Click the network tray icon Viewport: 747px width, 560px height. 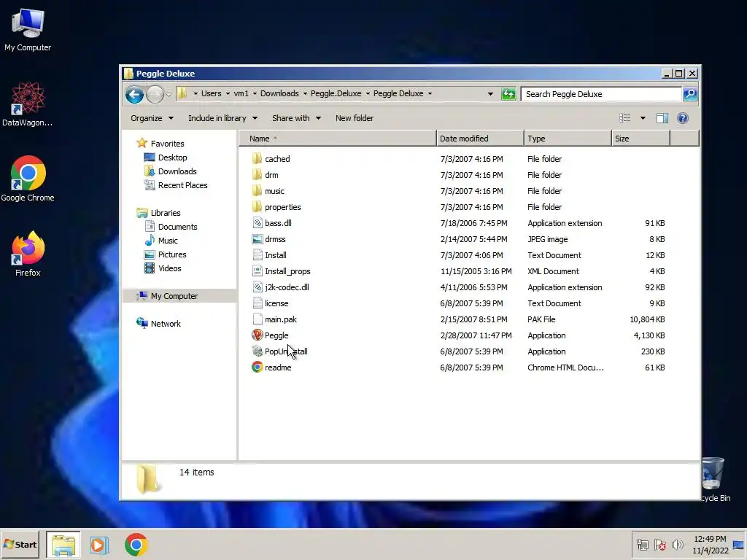click(x=642, y=545)
